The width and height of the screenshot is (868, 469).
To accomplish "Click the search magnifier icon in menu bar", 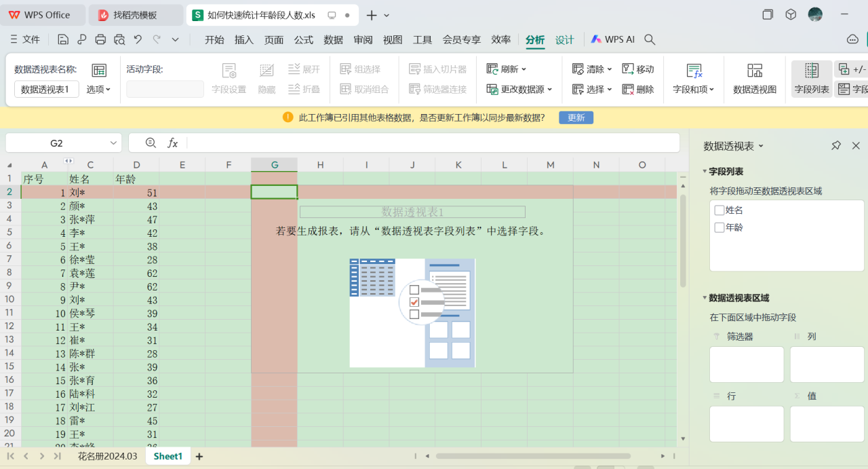I will tap(650, 39).
